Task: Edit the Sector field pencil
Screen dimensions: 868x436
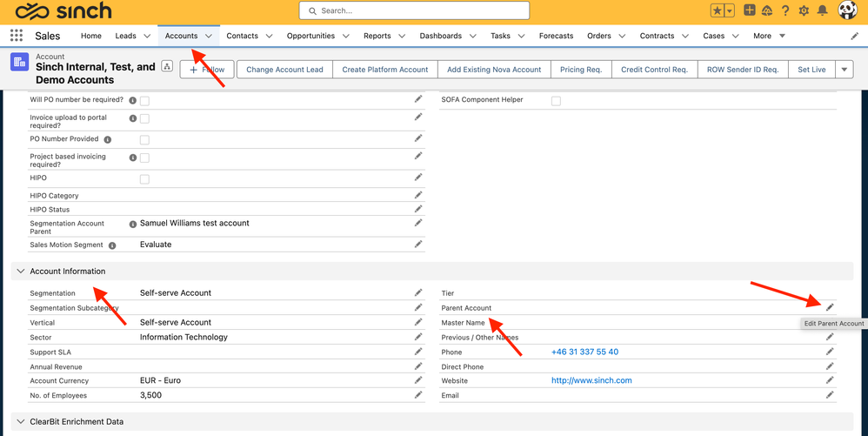Action: pos(418,336)
